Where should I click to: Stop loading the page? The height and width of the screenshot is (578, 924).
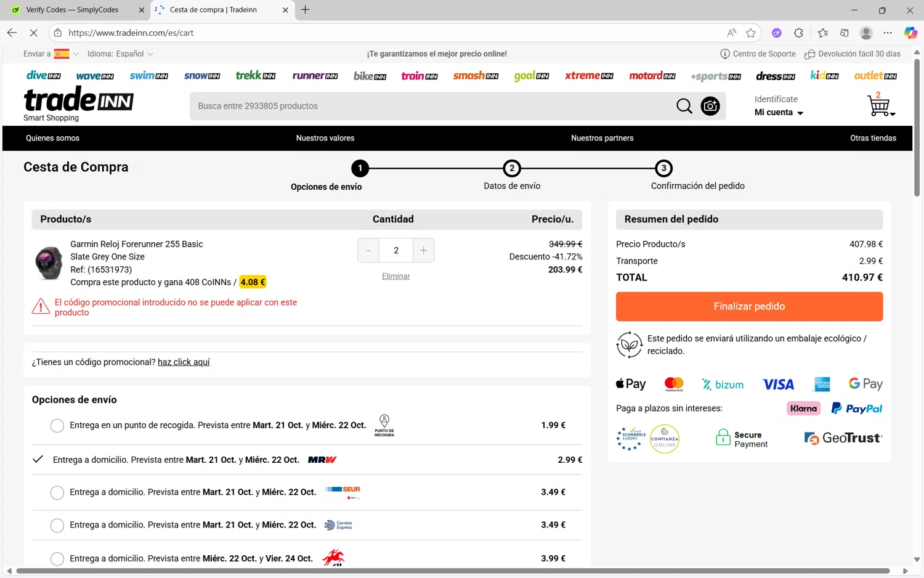[x=33, y=33]
